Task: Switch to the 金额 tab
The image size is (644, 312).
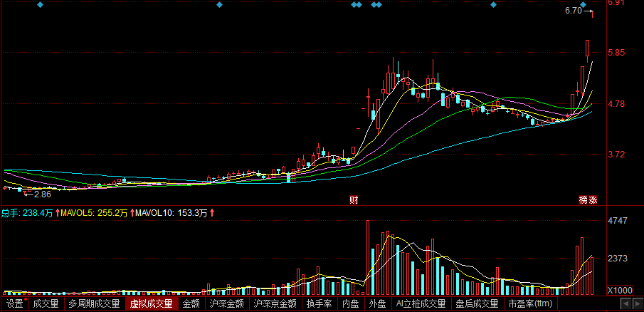Action: 191,304
